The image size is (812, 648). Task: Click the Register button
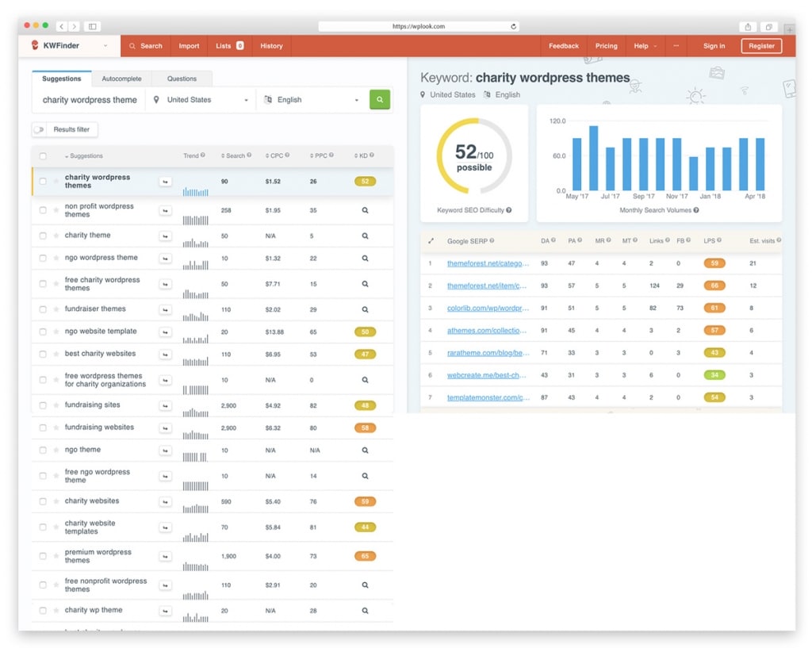(x=761, y=46)
